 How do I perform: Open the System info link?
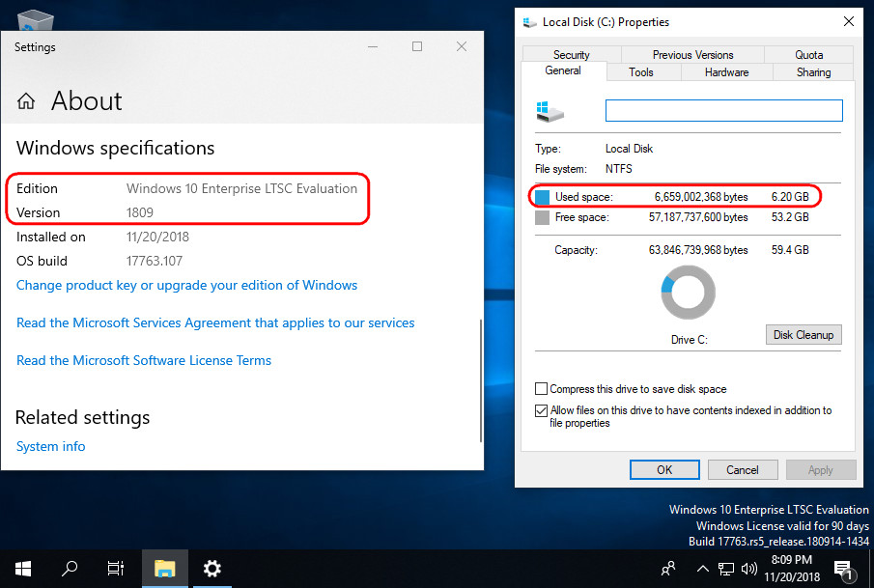click(x=50, y=446)
